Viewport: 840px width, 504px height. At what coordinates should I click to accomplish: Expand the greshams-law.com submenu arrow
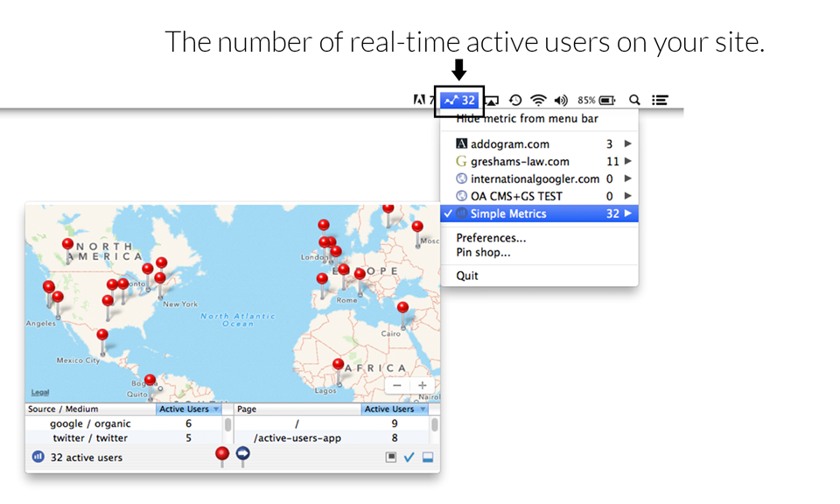pyautogui.click(x=628, y=161)
